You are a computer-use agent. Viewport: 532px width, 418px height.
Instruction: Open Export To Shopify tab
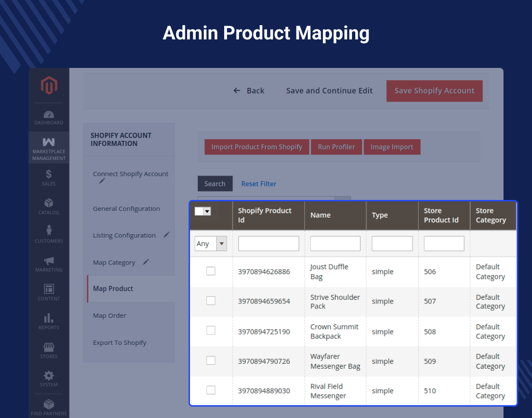coord(119,342)
